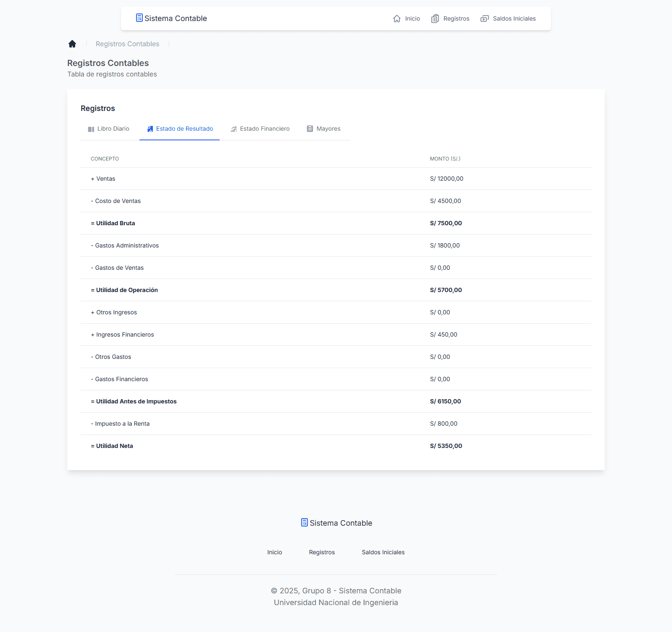Click the Mayores clipboard icon

point(310,129)
